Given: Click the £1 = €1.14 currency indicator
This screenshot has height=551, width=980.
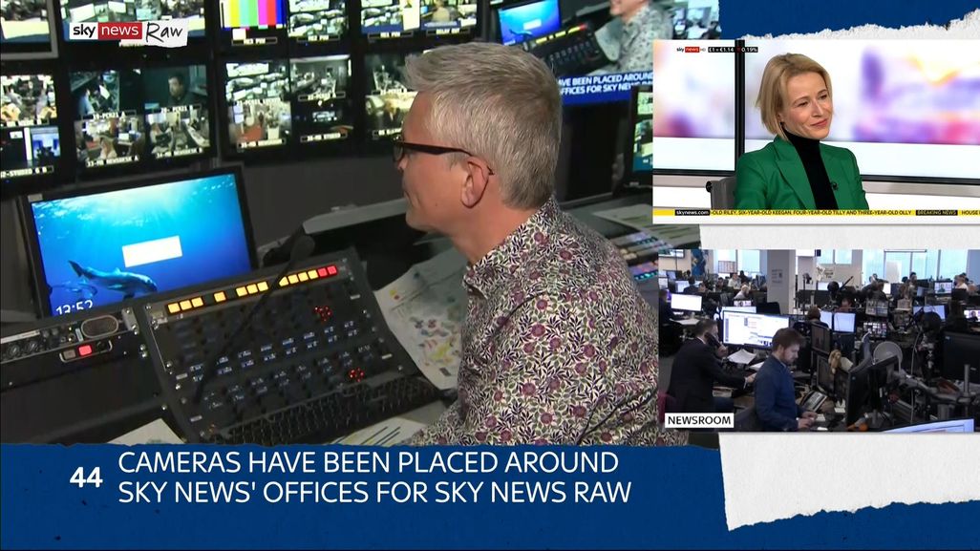Looking at the screenshot, I should click(x=721, y=49).
